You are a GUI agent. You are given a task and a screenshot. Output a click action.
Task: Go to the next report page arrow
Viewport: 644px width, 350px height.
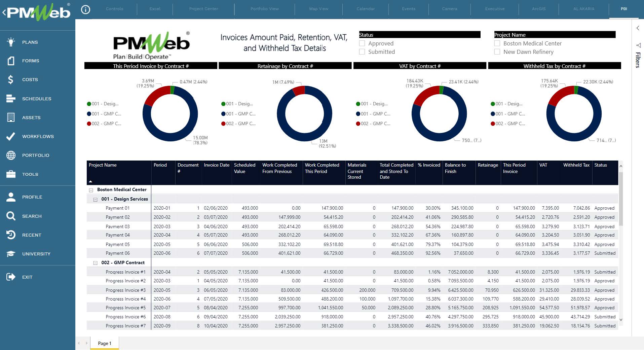click(x=86, y=343)
